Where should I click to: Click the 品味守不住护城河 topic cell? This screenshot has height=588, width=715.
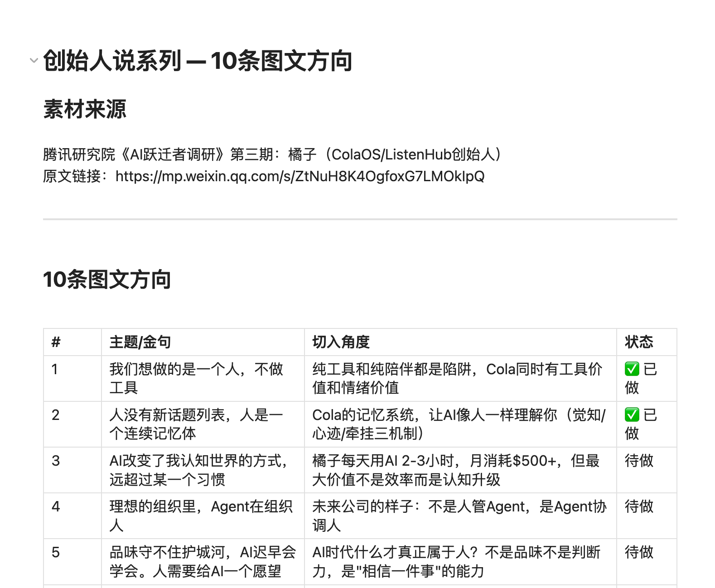coord(203,561)
